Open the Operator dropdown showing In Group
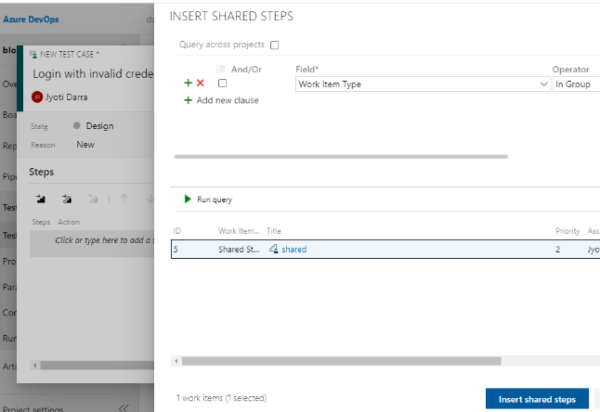Viewport: 600px width, 412px height. pos(575,84)
